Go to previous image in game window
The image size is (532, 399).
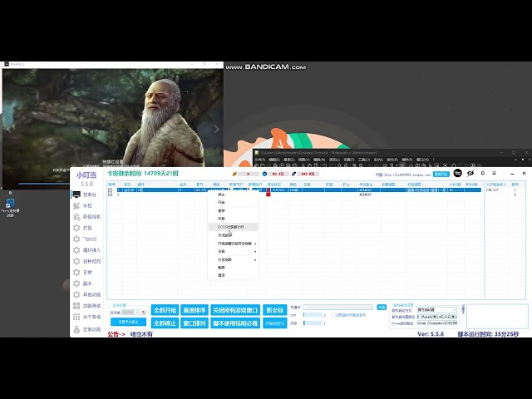8,129
